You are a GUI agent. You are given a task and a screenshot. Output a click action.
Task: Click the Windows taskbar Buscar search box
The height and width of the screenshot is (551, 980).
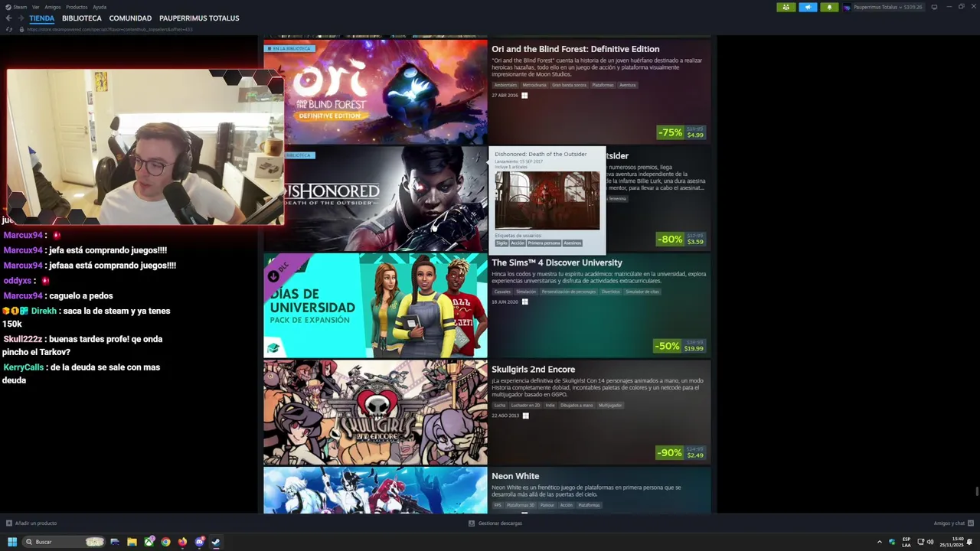pos(64,542)
